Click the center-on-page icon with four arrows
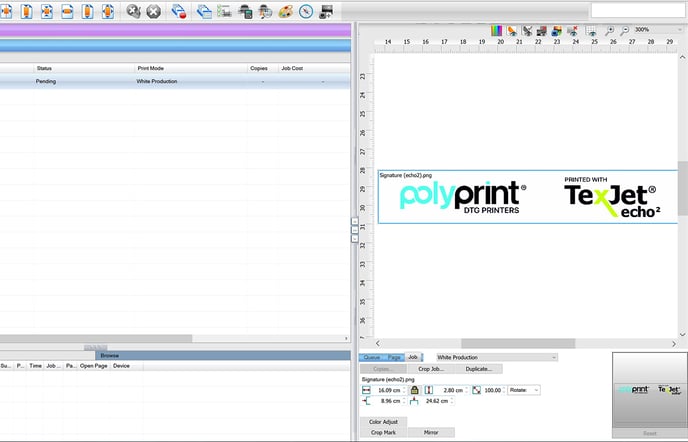The width and height of the screenshot is (688, 442). click(47, 12)
